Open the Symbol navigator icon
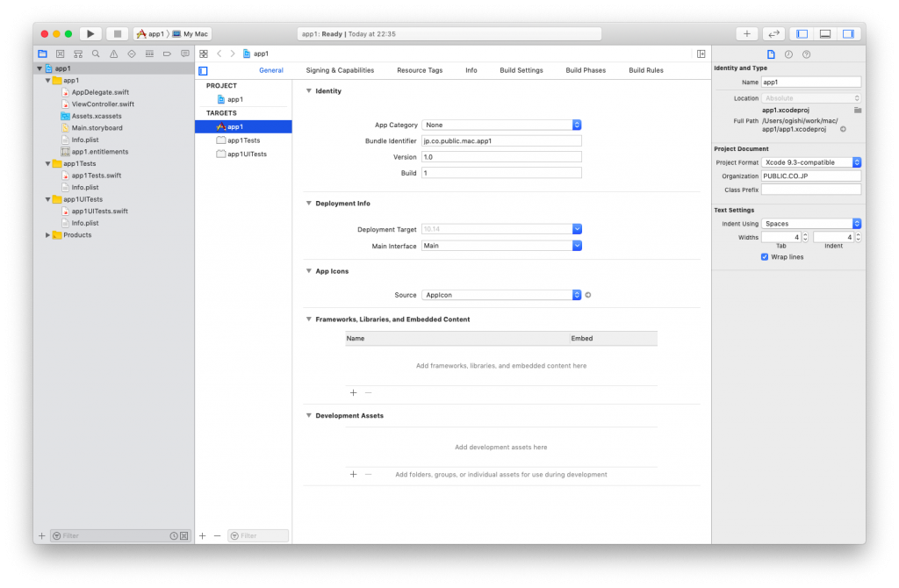 click(78, 54)
